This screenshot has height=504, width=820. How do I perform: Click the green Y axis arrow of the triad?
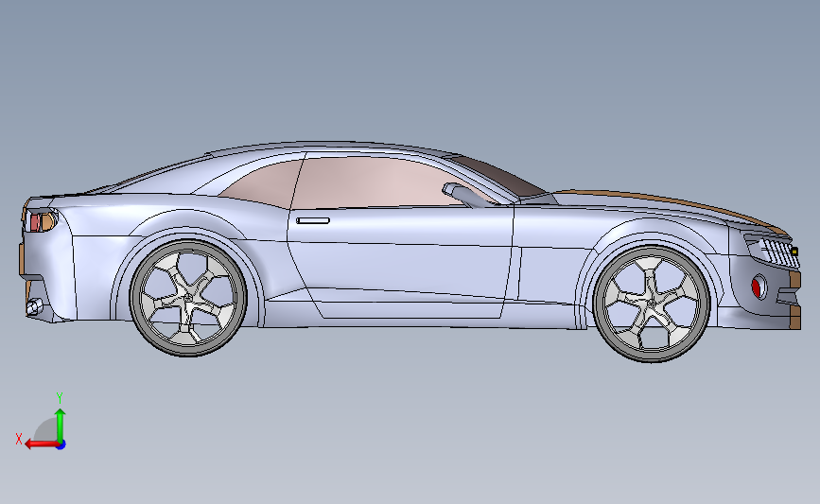(61, 425)
